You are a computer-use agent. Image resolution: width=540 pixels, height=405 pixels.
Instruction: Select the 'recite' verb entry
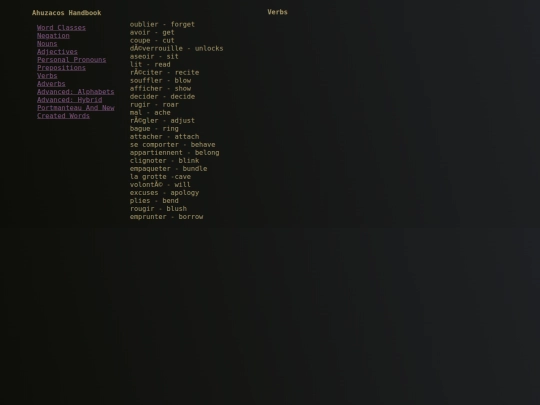[x=165, y=72]
